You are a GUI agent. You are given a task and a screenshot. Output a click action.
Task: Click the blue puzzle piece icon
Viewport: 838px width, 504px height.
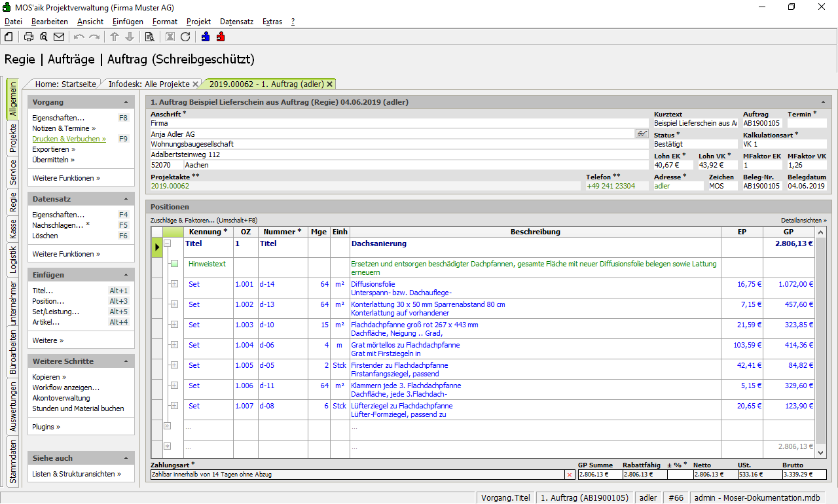click(x=206, y=37)
